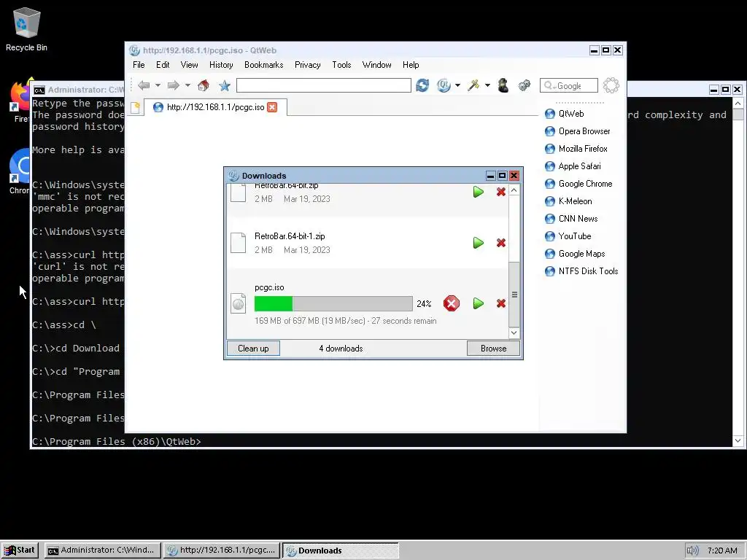
Task: Click Downloads list scroll up arrow
Action: (514, 190)
